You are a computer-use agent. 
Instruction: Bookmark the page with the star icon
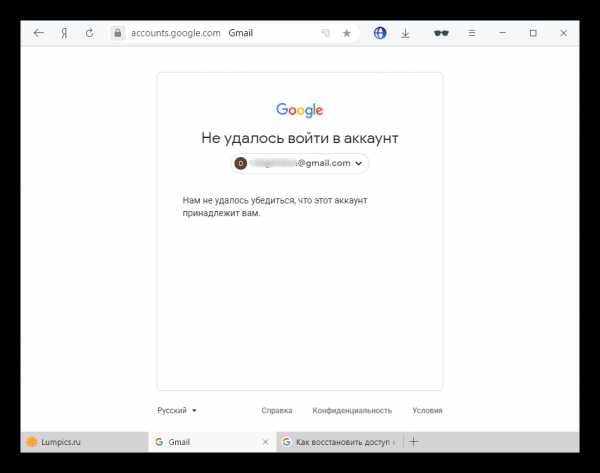pyautogui.click(x=347, y=33)
